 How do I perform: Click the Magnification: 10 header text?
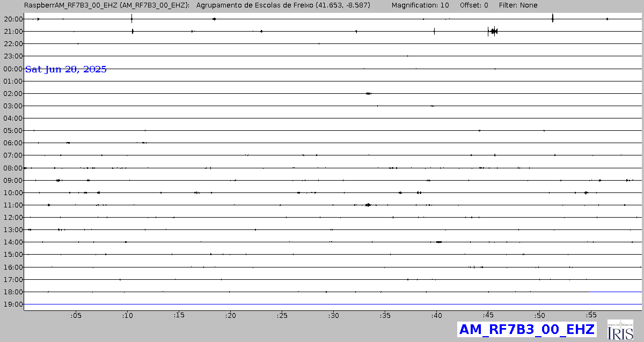pyautogui.click(x=420, y=5)
